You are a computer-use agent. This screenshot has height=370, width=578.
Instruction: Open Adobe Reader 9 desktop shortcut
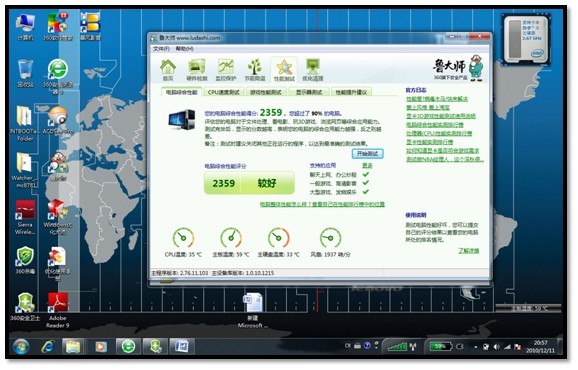tap(58, 310)
